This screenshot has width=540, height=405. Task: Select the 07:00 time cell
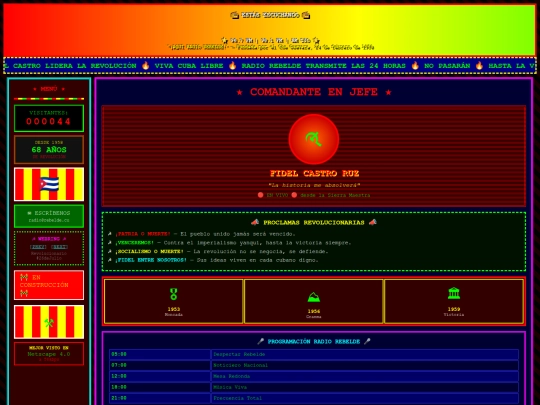(160, 365)
